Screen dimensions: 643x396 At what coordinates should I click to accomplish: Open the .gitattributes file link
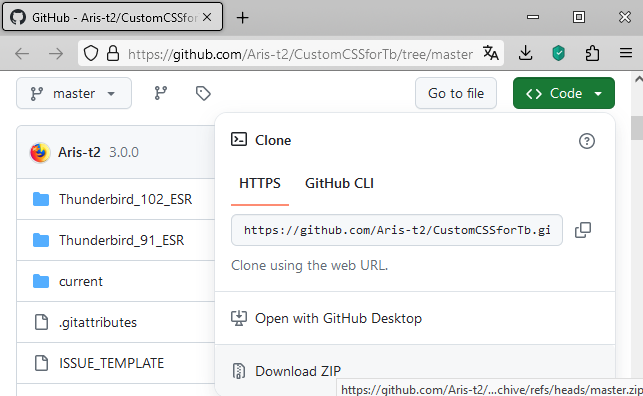coord(98,323)
